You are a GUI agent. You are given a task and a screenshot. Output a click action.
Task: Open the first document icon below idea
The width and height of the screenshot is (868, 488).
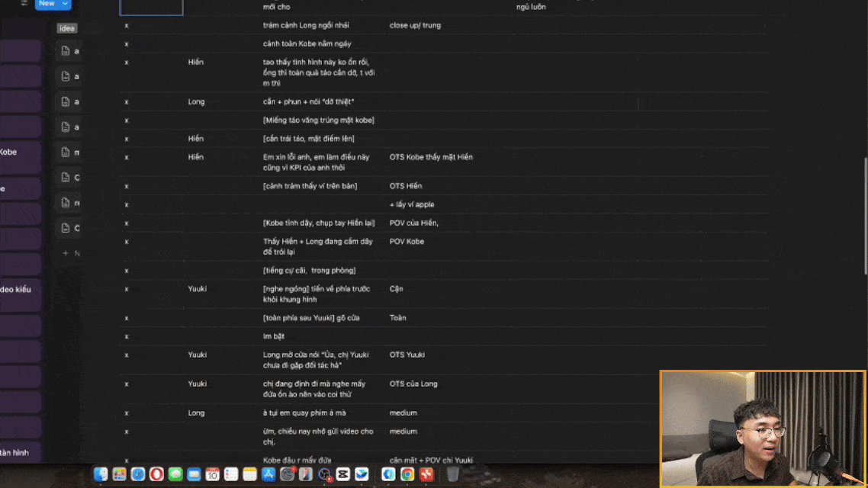[x=66, y=51]
